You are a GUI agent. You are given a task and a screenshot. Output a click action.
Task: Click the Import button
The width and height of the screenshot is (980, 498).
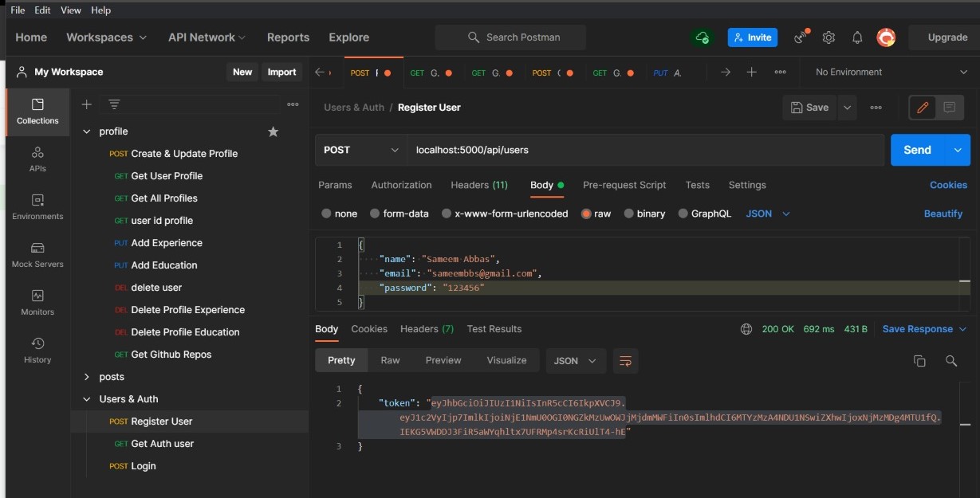coord(281,72)
